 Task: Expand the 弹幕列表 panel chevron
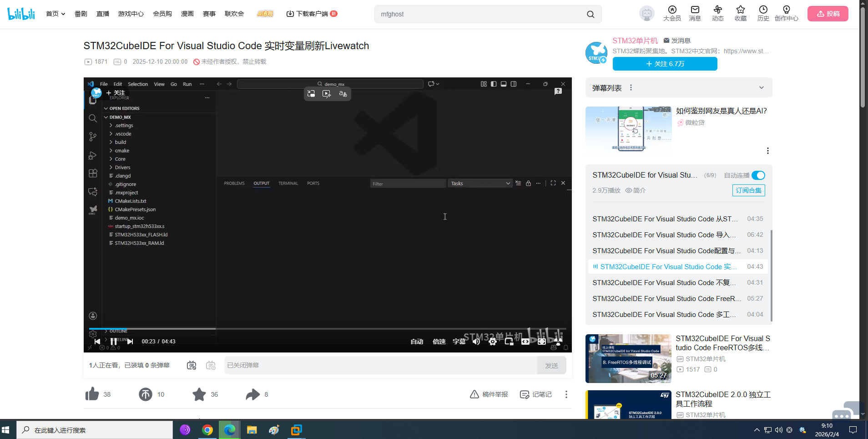(x=762, y=87)
